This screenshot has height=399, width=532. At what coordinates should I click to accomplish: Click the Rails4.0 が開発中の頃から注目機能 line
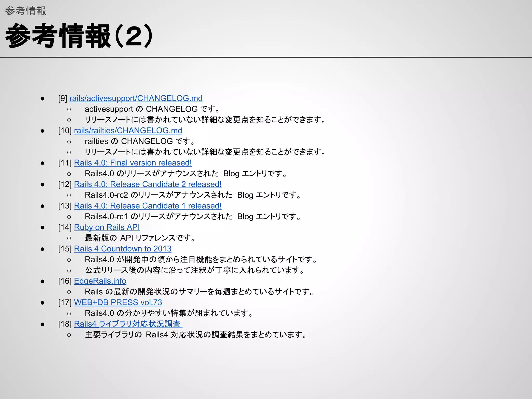point(201,260)
